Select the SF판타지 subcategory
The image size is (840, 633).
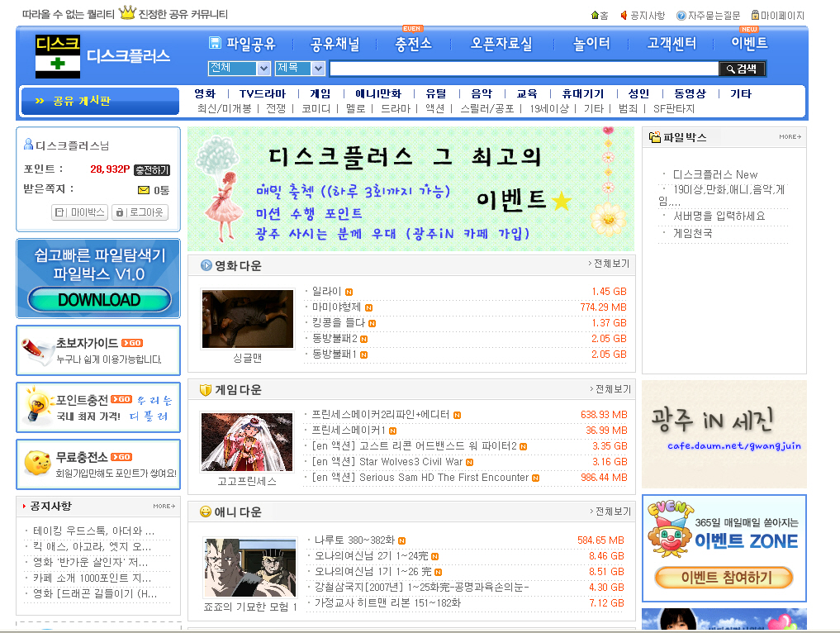pyautogui.click(x=674, y=109)
